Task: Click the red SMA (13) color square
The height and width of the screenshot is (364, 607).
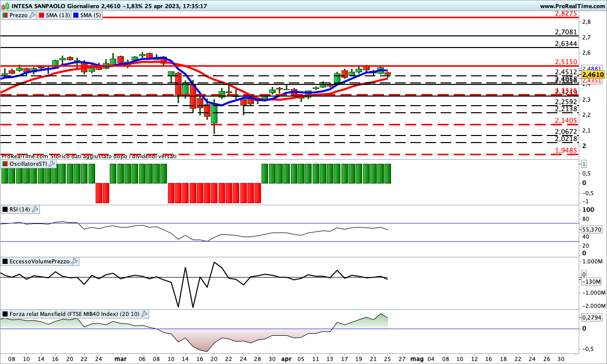Action: pos(41,15)
